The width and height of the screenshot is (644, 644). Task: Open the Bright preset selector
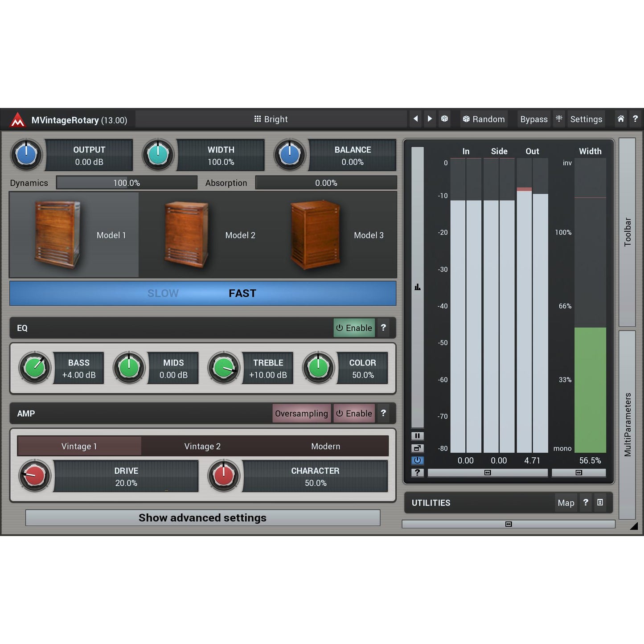[x=271, y=119]
